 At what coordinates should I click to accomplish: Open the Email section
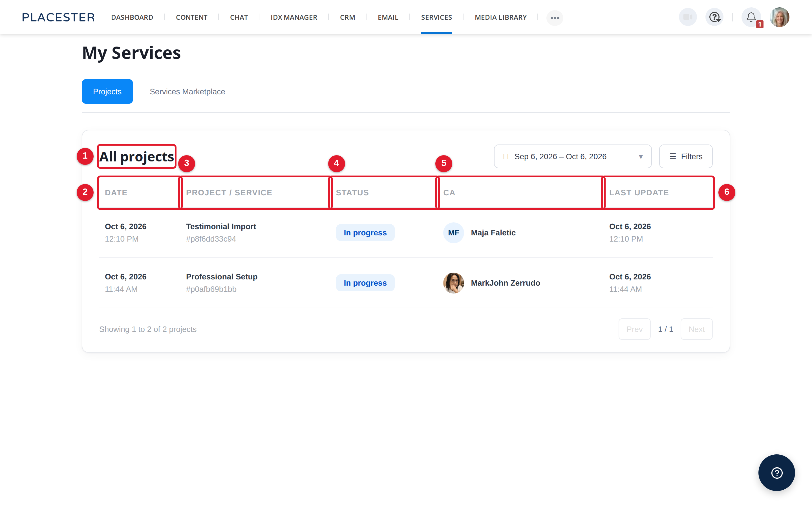click(x=388, y=17)
